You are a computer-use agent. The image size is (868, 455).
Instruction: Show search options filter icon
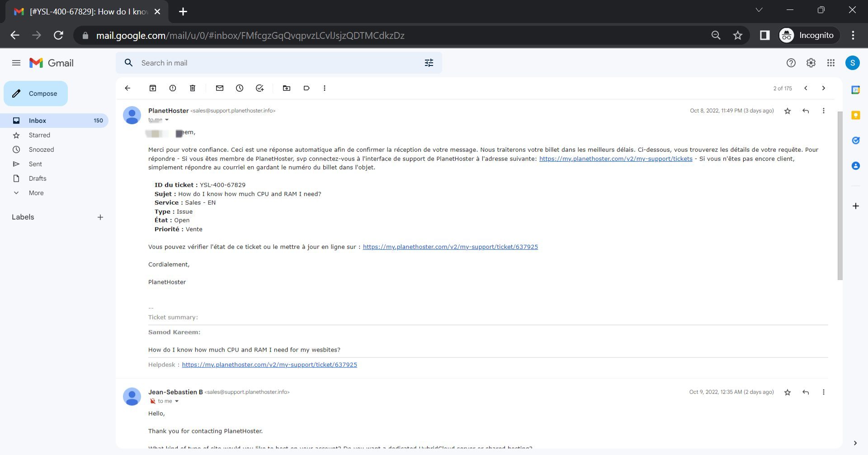[429, 63]
